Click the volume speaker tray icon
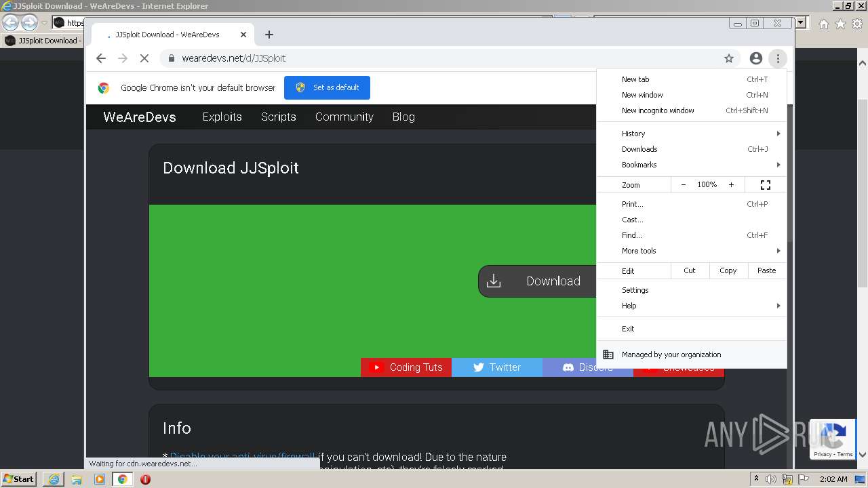The height and width of the screenshot is (488, 868). tap(771, 479)
